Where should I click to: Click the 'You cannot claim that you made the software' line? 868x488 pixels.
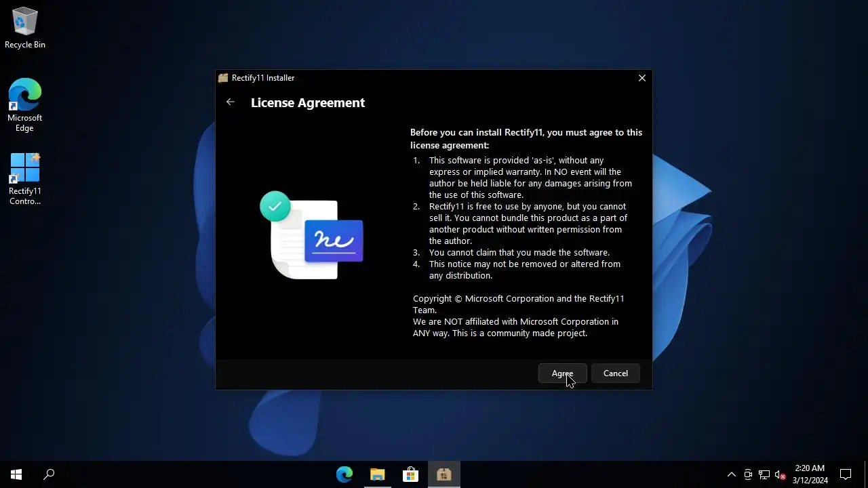tap(519, 252)
